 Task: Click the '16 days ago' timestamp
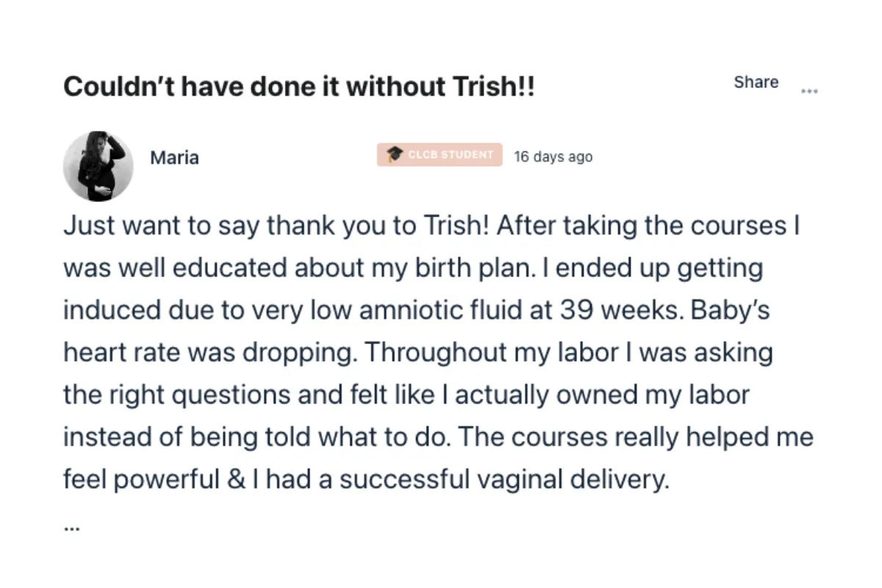[553, 157]
